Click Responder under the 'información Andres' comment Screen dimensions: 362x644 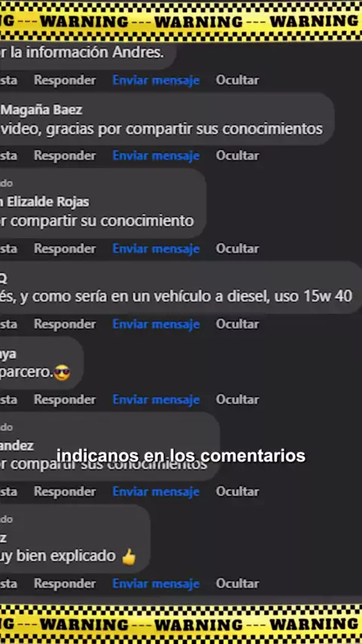click(x=65, y=80)
